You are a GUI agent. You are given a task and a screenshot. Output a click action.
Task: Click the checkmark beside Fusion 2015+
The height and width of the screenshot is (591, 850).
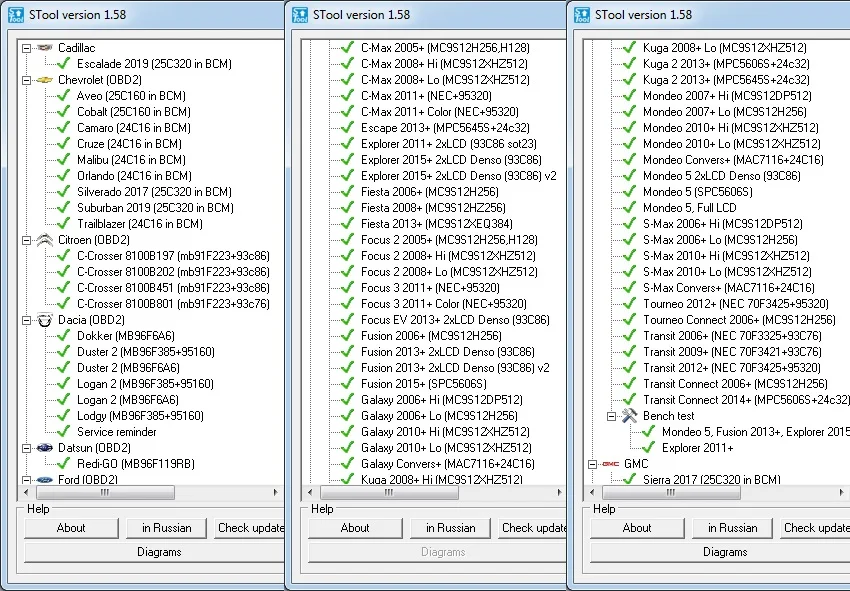(347, 384)
